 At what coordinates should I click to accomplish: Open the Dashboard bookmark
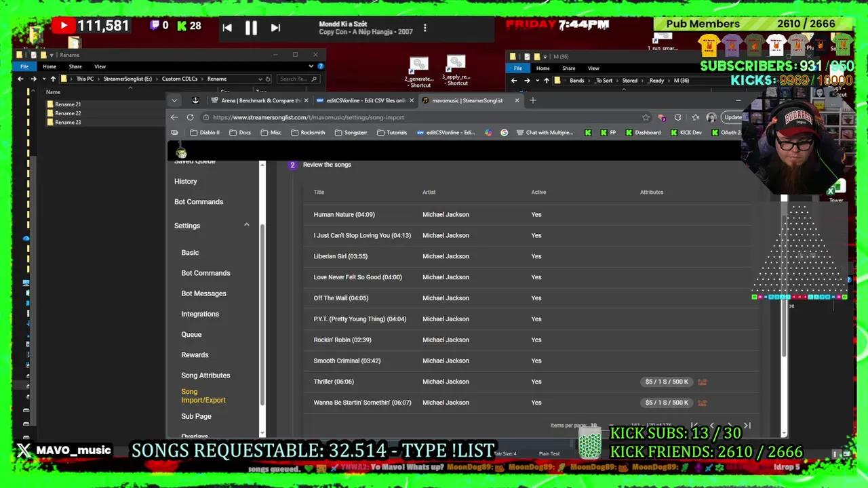pyautogui.click(x=643, y=133)
